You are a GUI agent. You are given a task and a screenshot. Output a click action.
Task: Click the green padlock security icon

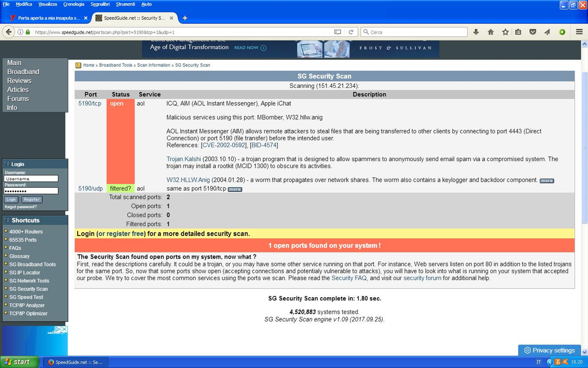(x=28, y=32)
